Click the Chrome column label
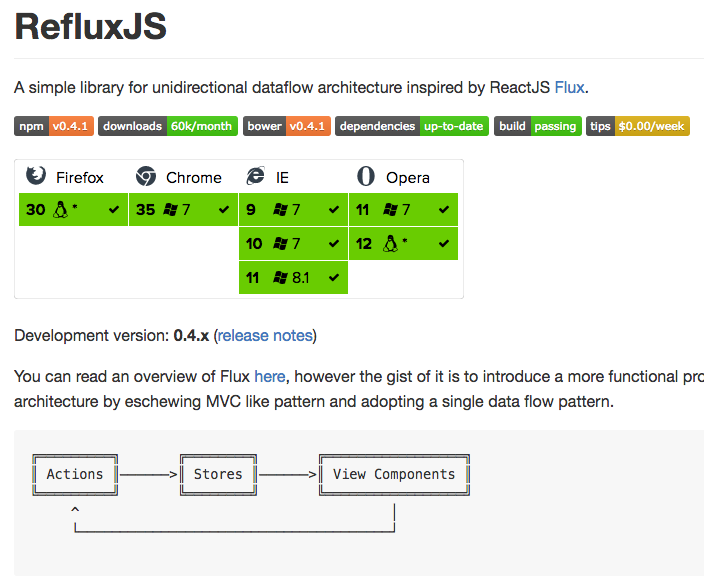The width and height of the screenshot is (704, 587). [x=194, y=178]
